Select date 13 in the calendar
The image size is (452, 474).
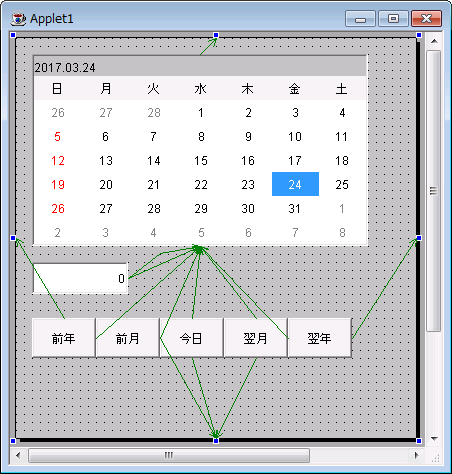(x=106, y=160)
